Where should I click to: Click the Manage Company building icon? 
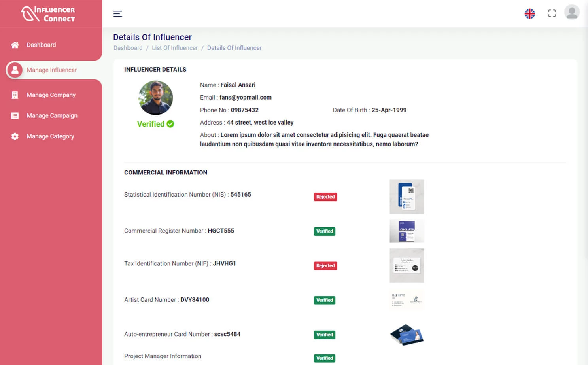coord(15,95)
